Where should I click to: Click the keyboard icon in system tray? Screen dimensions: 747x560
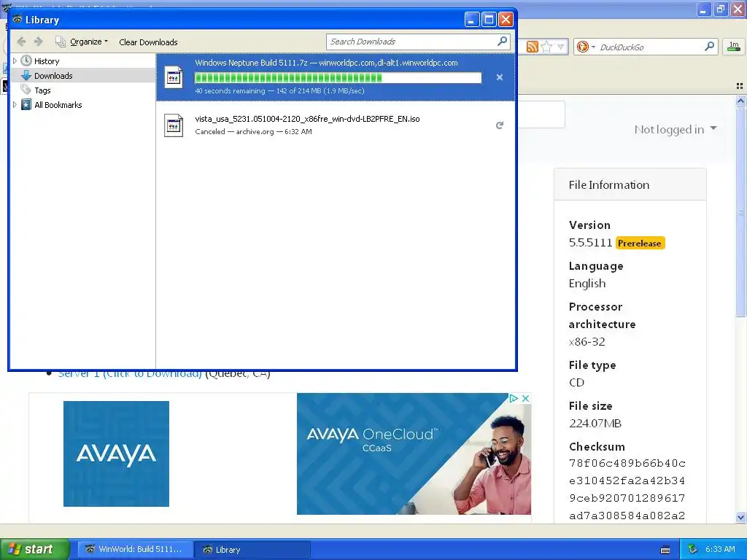[x=665, y=550]
